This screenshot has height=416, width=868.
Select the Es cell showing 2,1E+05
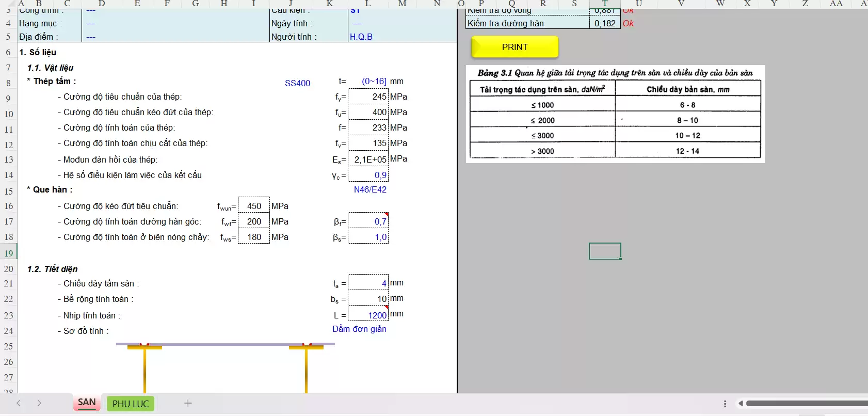[368, 159]
